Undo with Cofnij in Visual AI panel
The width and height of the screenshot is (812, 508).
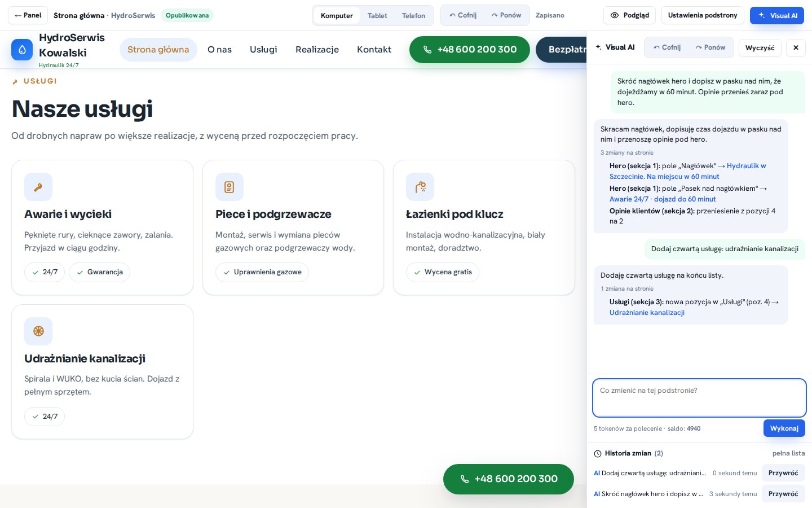[x=667, y=47]
